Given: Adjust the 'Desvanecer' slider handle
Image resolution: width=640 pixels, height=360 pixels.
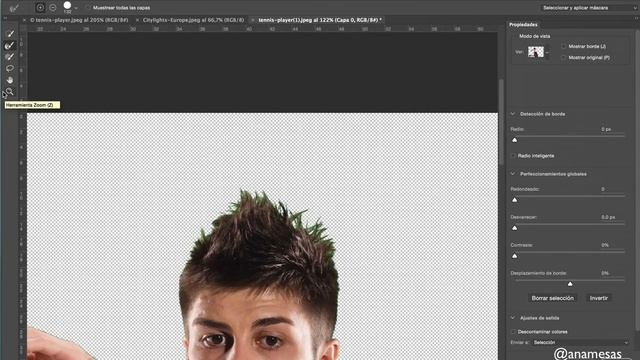Looking at the screenshot, I should click(x=515, y=228).
